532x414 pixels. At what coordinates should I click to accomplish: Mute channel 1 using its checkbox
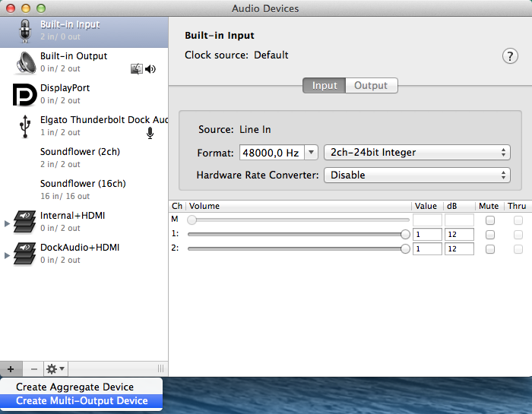pyautogui.click(x=490, y=235)
